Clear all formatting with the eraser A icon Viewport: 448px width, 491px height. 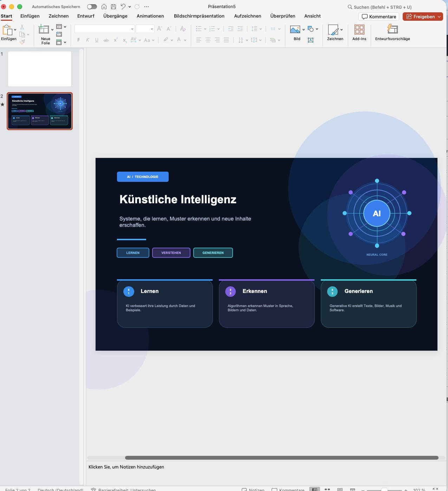(183, 29)
